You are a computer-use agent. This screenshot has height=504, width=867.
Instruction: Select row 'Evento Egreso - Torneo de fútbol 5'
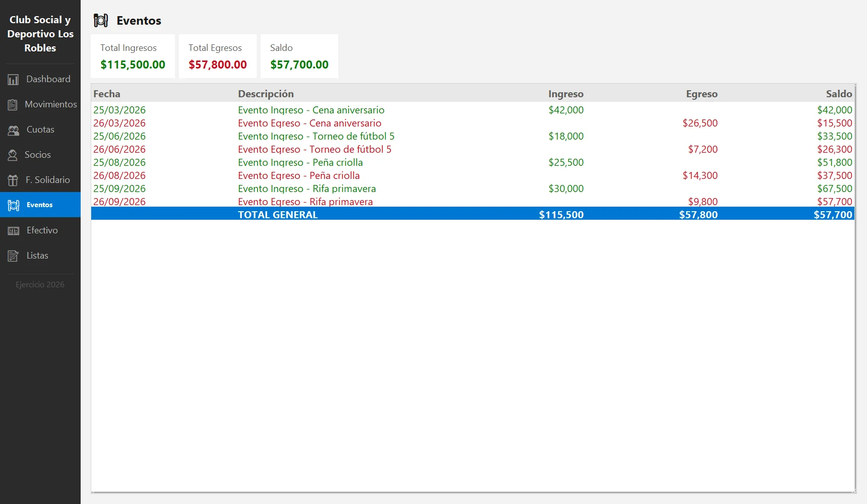473,149
